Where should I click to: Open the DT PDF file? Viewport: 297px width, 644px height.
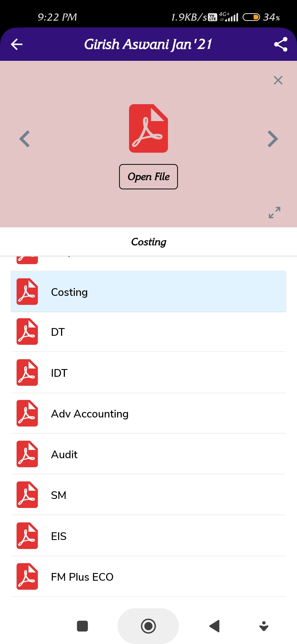click(148, 332)
